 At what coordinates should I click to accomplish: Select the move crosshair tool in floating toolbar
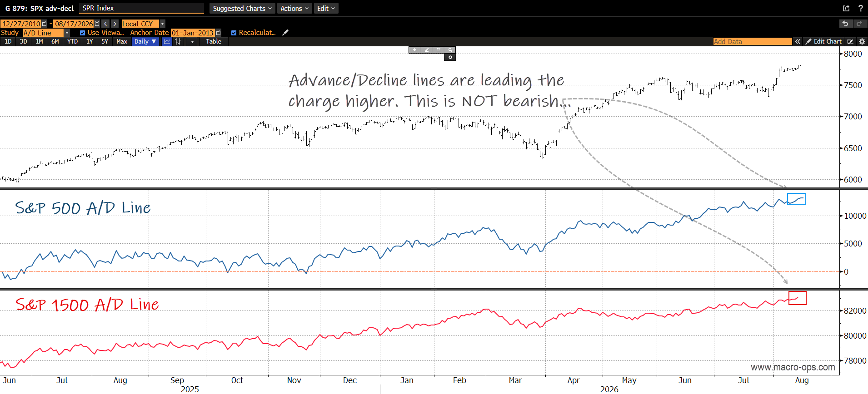pyautogui.click(x=414, y=49)
